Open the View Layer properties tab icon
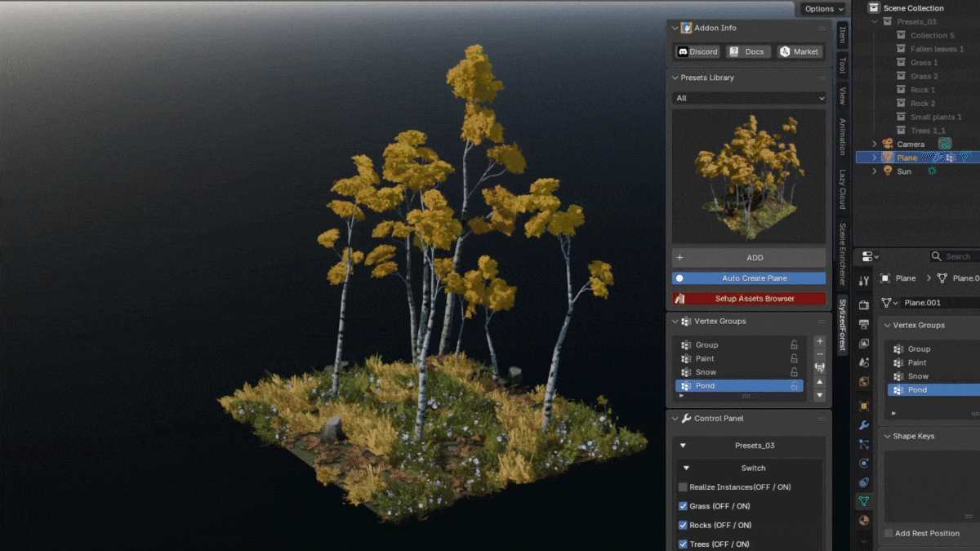The height and width of the screenshot is (551, 980). point(864,344)
